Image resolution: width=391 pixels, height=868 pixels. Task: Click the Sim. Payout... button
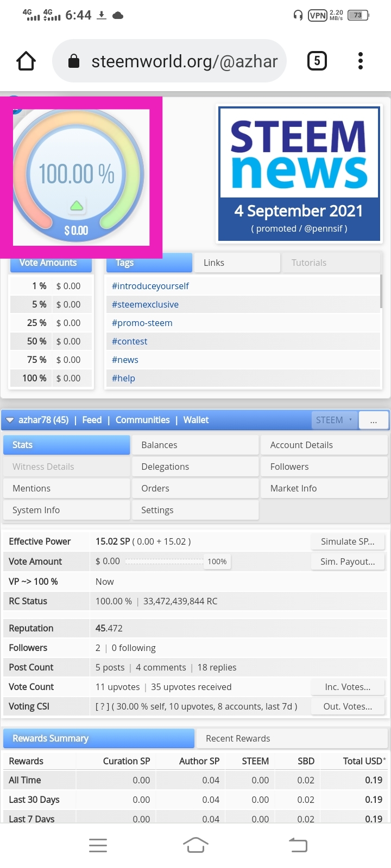pos(348,561)
